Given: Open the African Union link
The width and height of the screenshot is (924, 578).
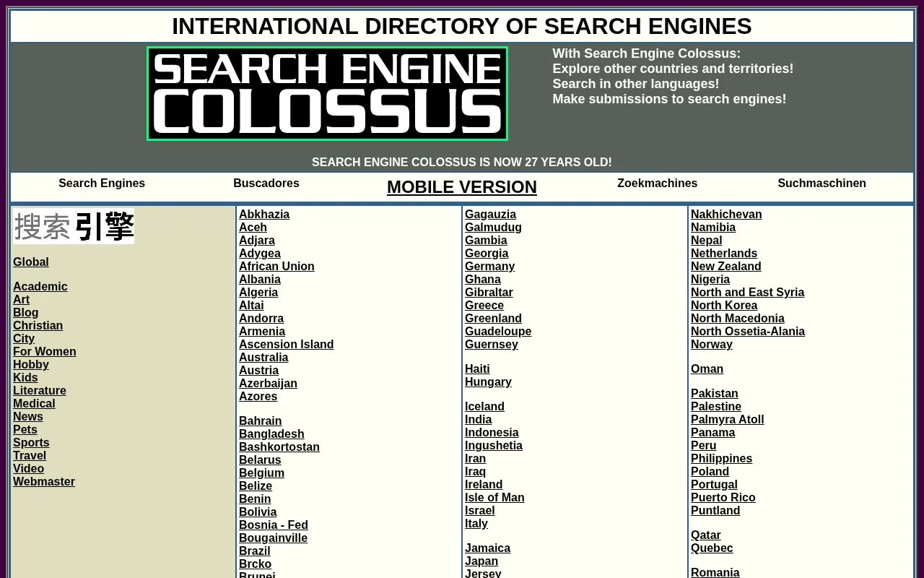Looking at the screenshot, I should coord(277,267).
